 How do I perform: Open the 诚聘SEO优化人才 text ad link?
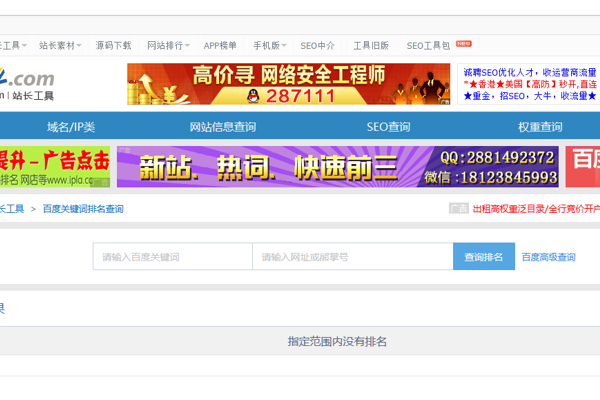coord(530,72)
